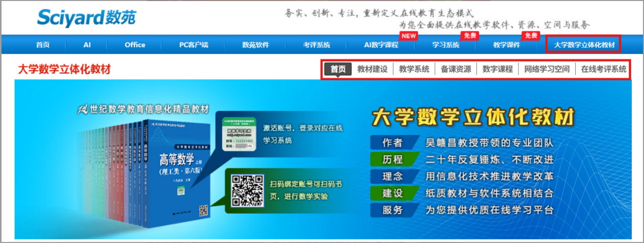Open the AI数字课程 menu item
The width and height of the screenshot is (644, 243).
pos(381,45)
